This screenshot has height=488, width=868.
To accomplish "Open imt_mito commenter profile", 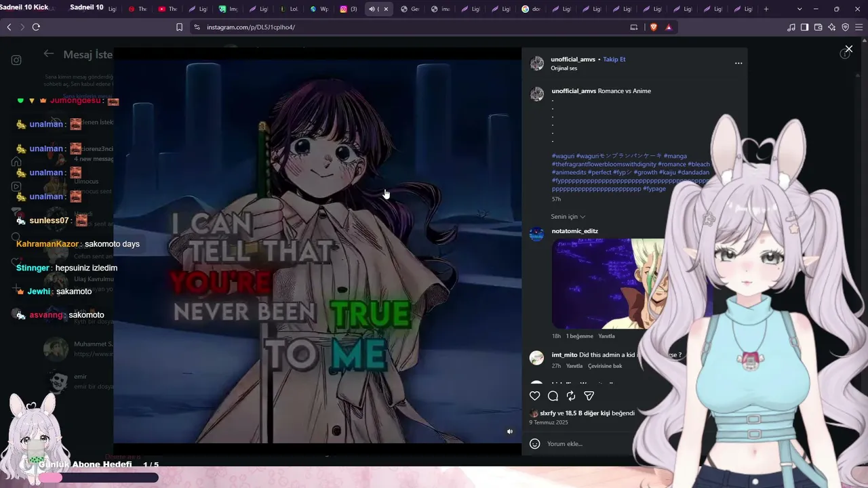I will pos(564,355).
